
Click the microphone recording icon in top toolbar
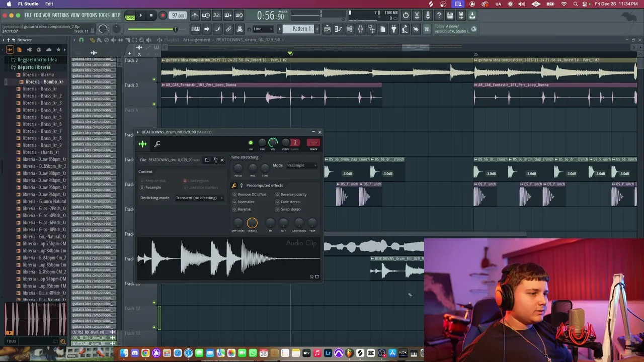(x=428, y=15)
